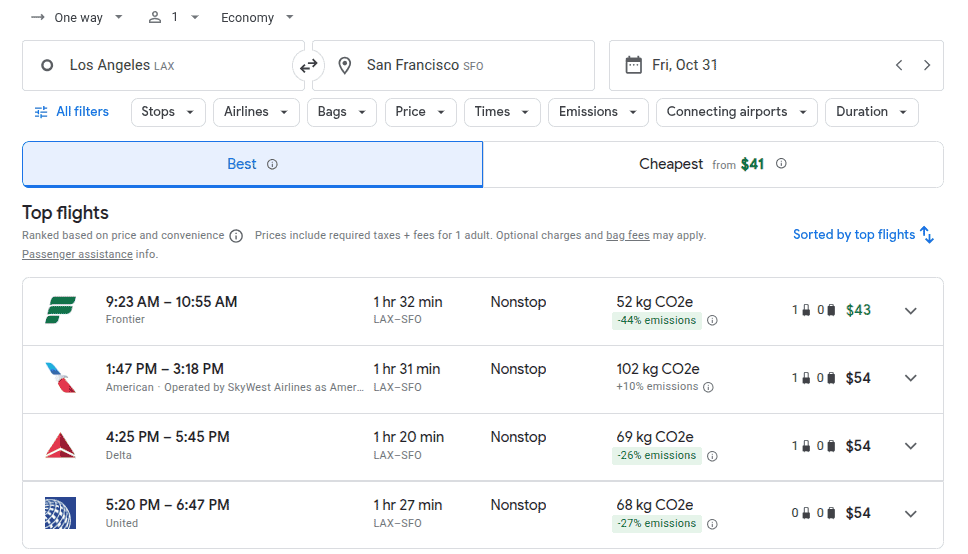Open All filters panel
The image size is (968, 554).
coord(72,112)
